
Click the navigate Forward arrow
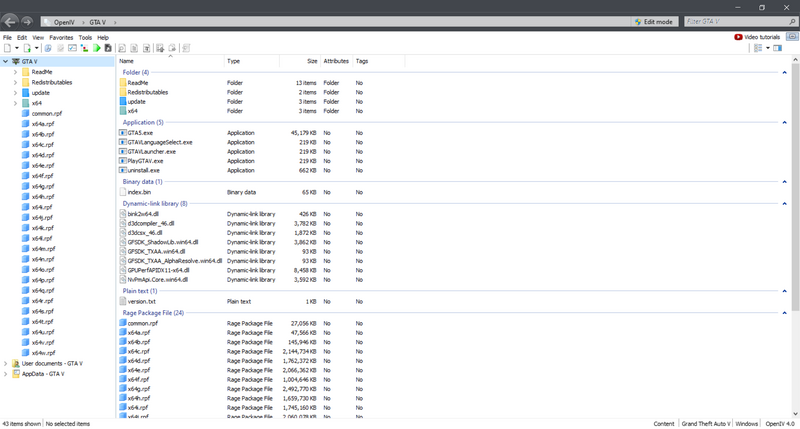(27, 22)
